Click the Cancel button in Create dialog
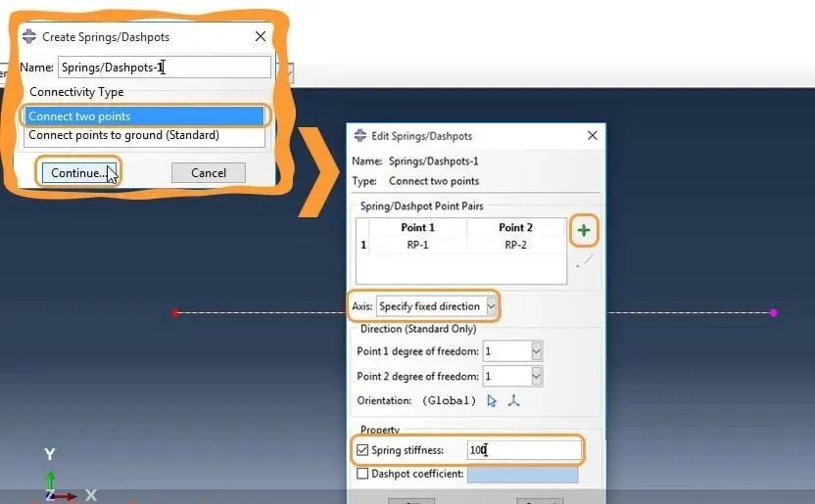 click(209, 173)
